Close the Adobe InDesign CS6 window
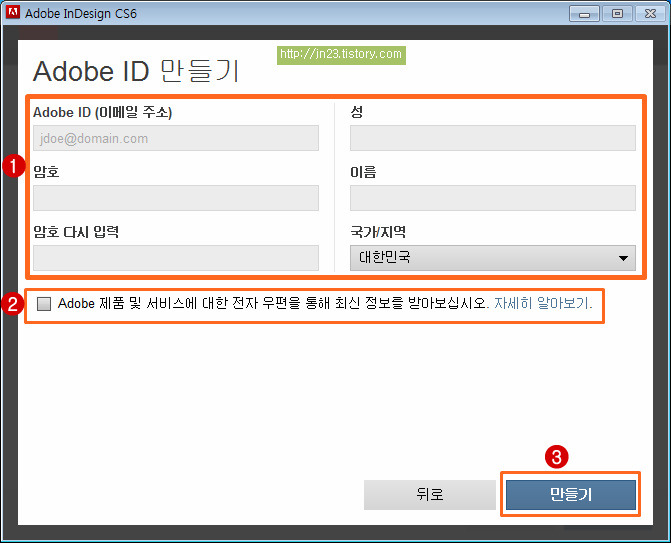The width and height of the screenshot is (671, 543). click(650, 14)
